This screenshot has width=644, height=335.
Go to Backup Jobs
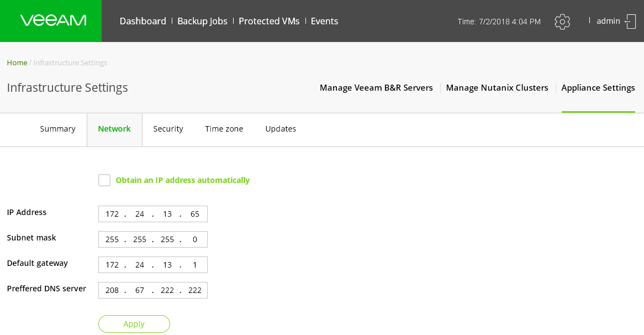coord(202,21)
